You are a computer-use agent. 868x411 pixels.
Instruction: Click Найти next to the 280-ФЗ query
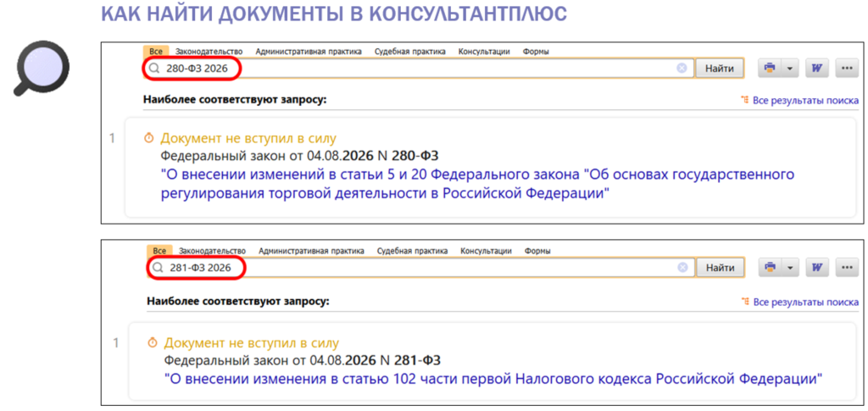720,68
